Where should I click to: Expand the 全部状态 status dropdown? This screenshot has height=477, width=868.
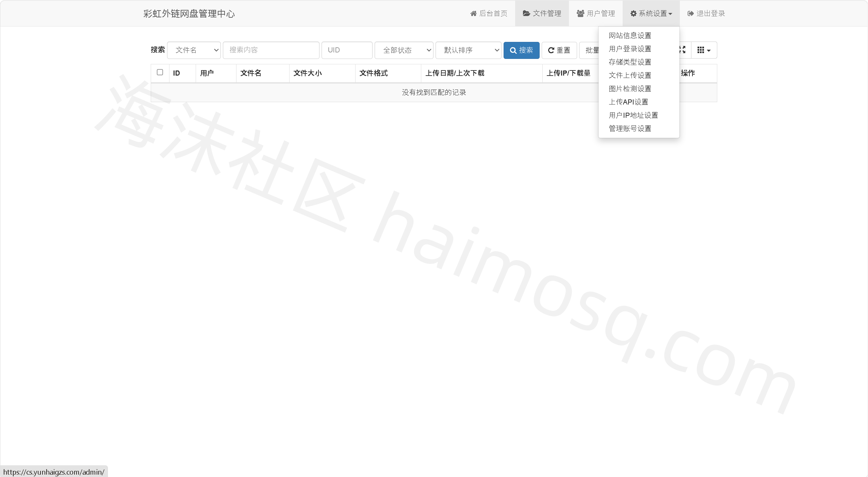404,50
